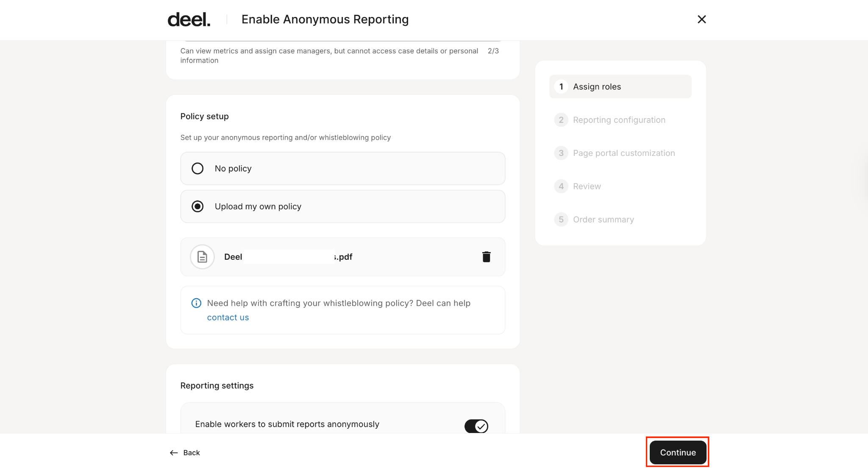
Task: Click step number 5 circle
Action: [561, 219]
